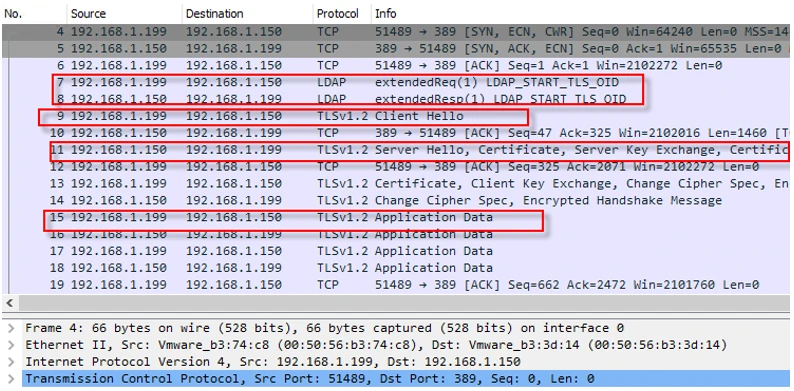Expand the Ethernet II details row
794x391 pixels.
point(11,345)
